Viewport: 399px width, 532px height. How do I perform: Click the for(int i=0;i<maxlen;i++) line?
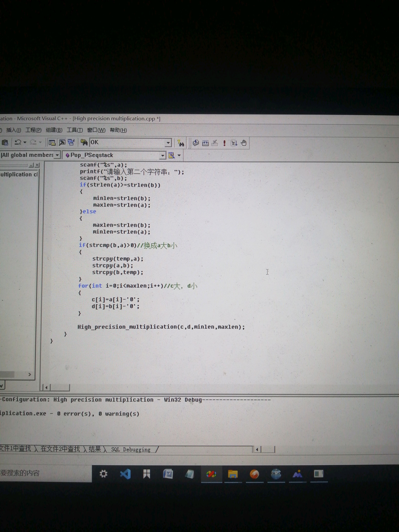tap(138, 286)
